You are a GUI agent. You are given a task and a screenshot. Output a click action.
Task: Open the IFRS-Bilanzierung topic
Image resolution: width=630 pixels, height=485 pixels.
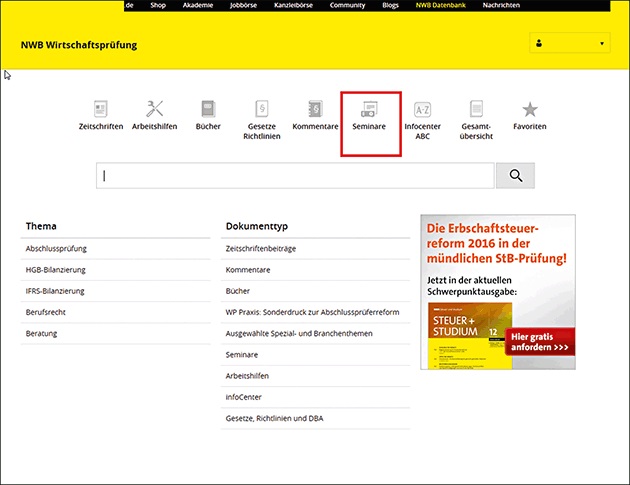(55, 291)
